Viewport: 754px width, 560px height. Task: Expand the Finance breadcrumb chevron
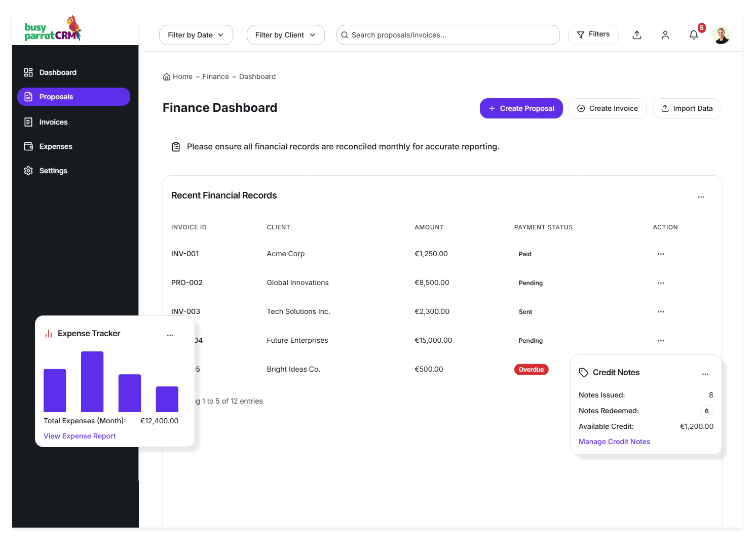[234, 77]
